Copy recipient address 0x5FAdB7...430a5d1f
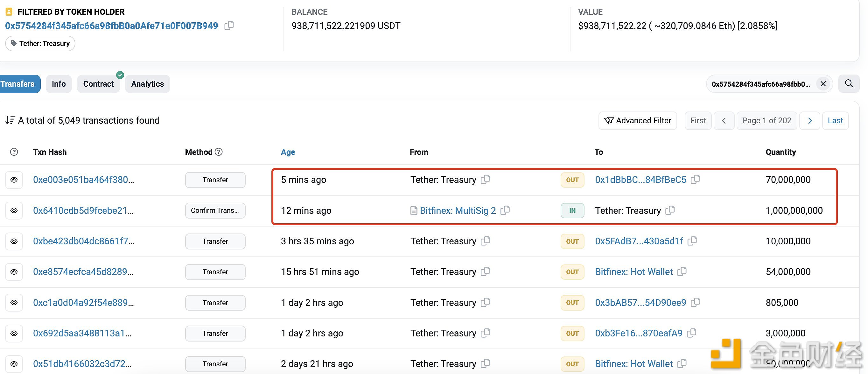Viewport: 868px width, 374px height. coord(692,241)
